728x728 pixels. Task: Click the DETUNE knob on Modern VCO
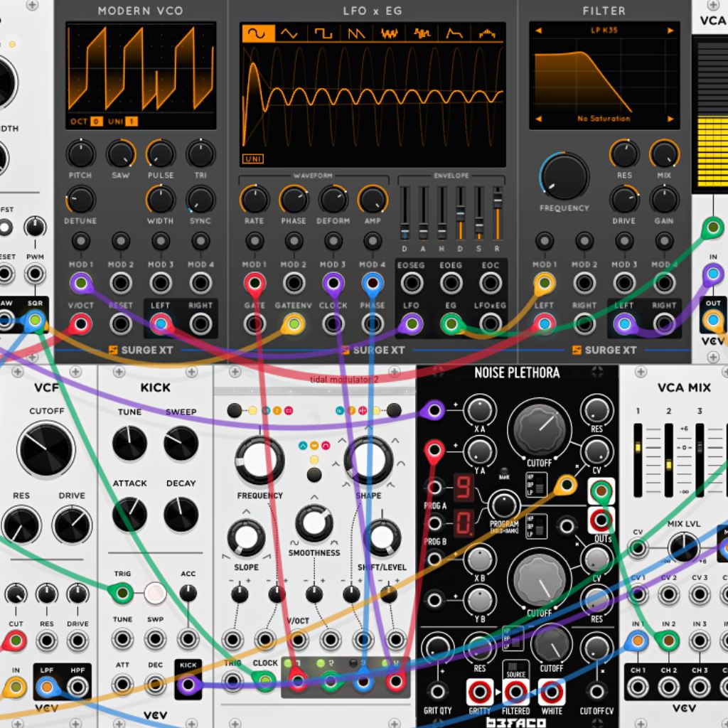pyautogui.click(x=81, y=199)
